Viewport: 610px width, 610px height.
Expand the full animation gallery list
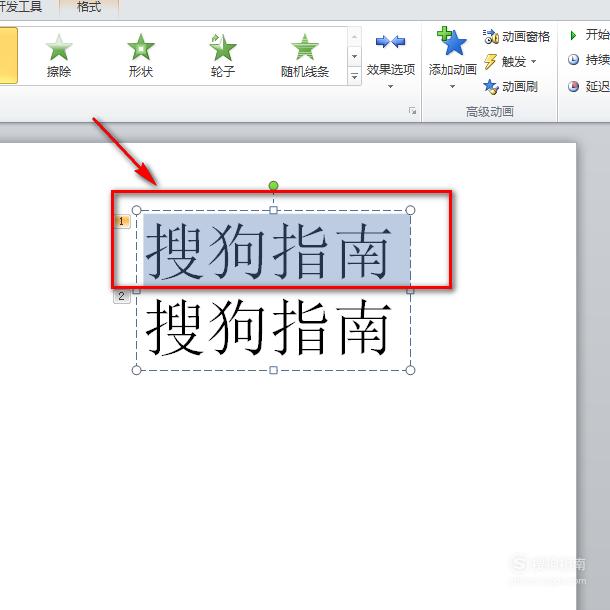(354, 77)
